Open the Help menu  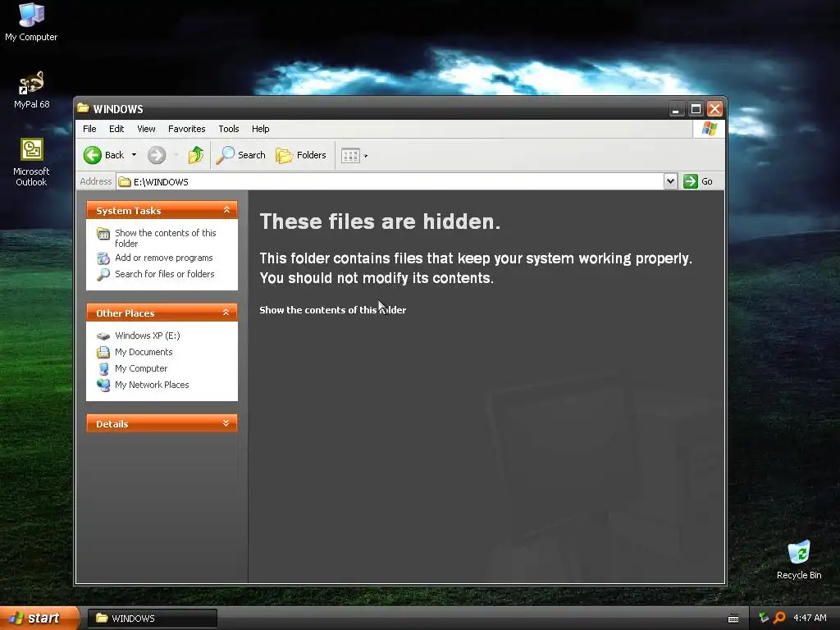point(260,129)
